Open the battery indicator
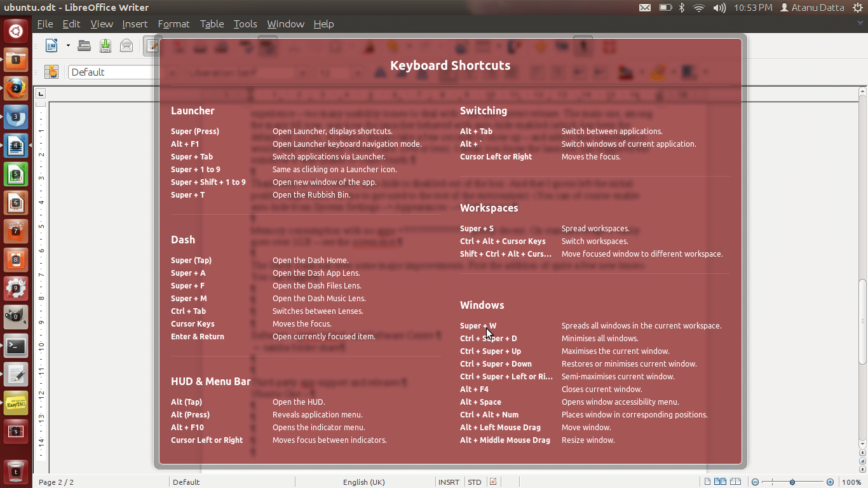This screenshot has width=868, height=488. (665, 8)
